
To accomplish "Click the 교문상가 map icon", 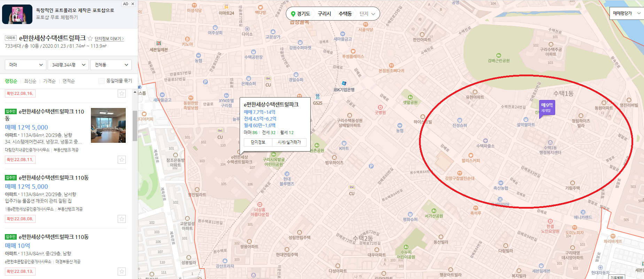I will tap(273, 32).
